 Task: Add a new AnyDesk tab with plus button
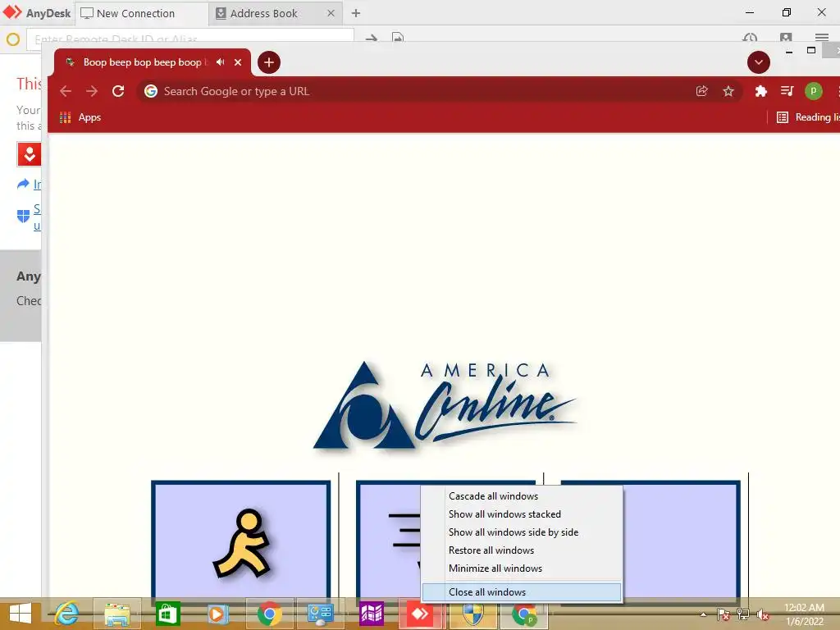[356, 13]
